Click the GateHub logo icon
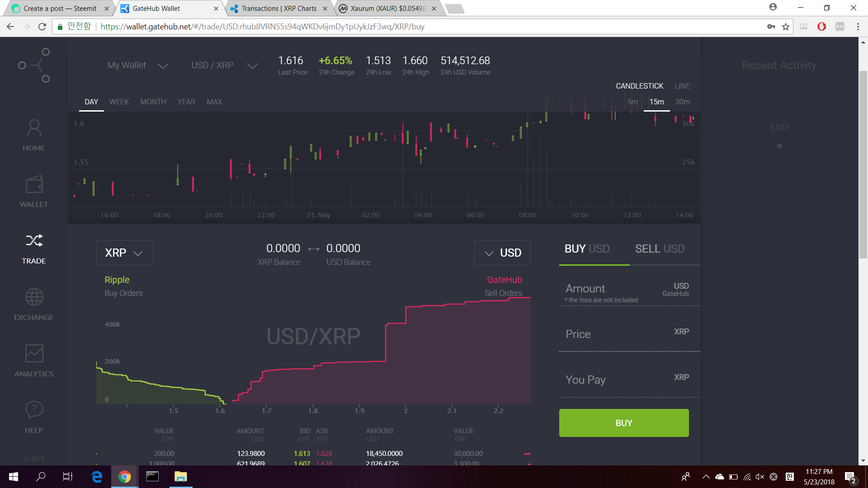Screen dimensions: 868x488 (x=34, y=66)
